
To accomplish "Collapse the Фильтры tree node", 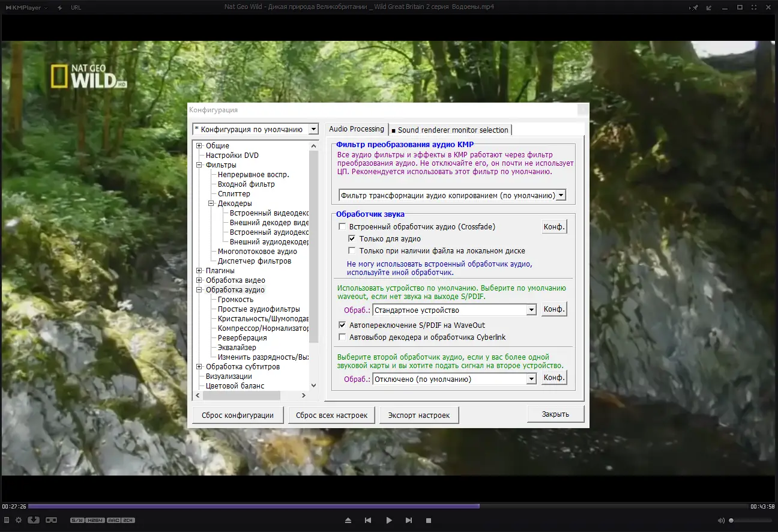I will point(199,165).
